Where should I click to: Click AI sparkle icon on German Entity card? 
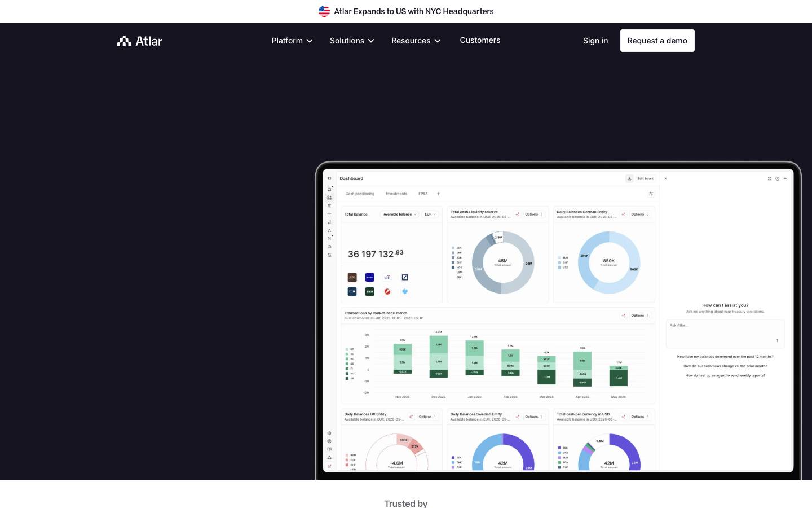click(623, 214)
